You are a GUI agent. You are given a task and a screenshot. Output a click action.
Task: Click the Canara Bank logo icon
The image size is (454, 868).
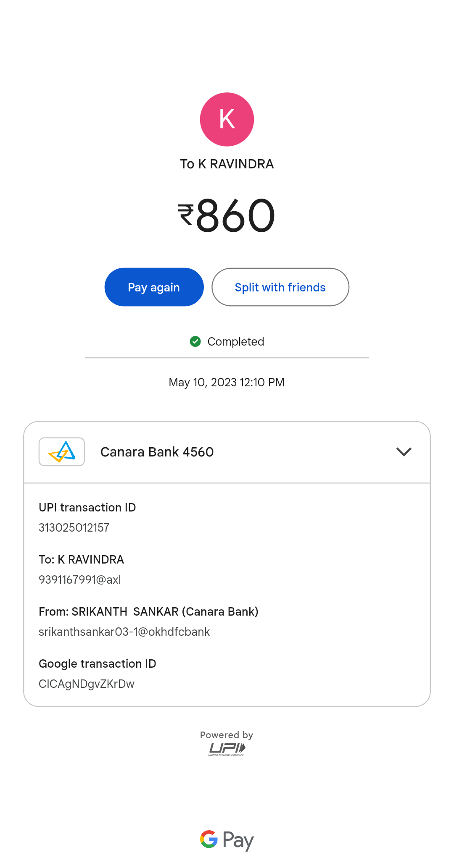coord(62,452)
